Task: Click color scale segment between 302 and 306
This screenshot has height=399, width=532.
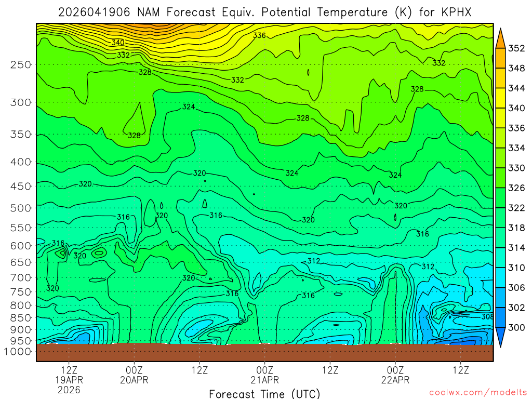Action: tap(500, 298)
